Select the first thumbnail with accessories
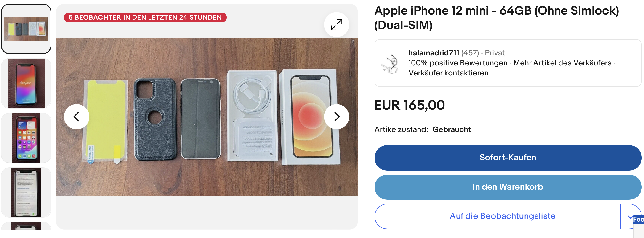Screen dimensions: 644x238 26,29
